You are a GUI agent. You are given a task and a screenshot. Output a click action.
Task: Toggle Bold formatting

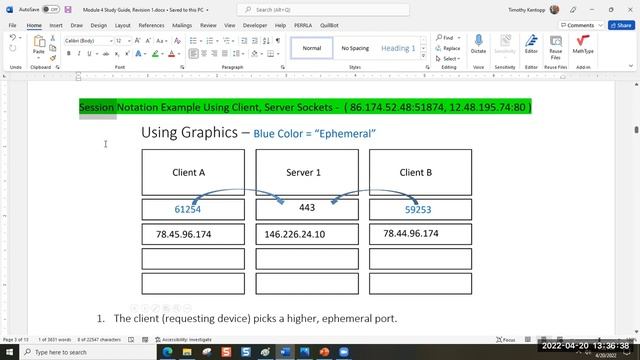click(x=69, y=53)
